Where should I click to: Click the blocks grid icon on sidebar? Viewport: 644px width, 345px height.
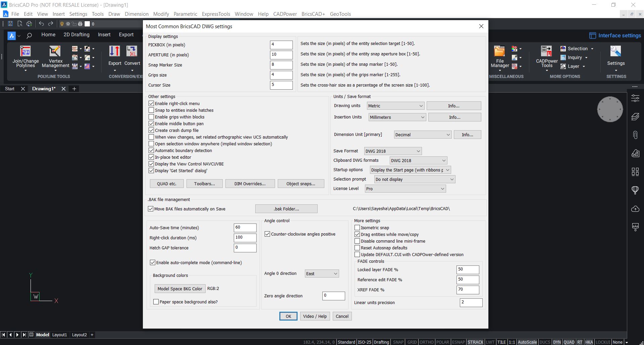click(x=635, y=172)
